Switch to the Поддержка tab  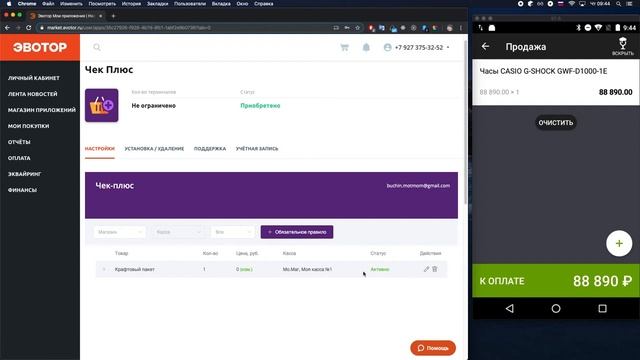(x=210, y=149)
